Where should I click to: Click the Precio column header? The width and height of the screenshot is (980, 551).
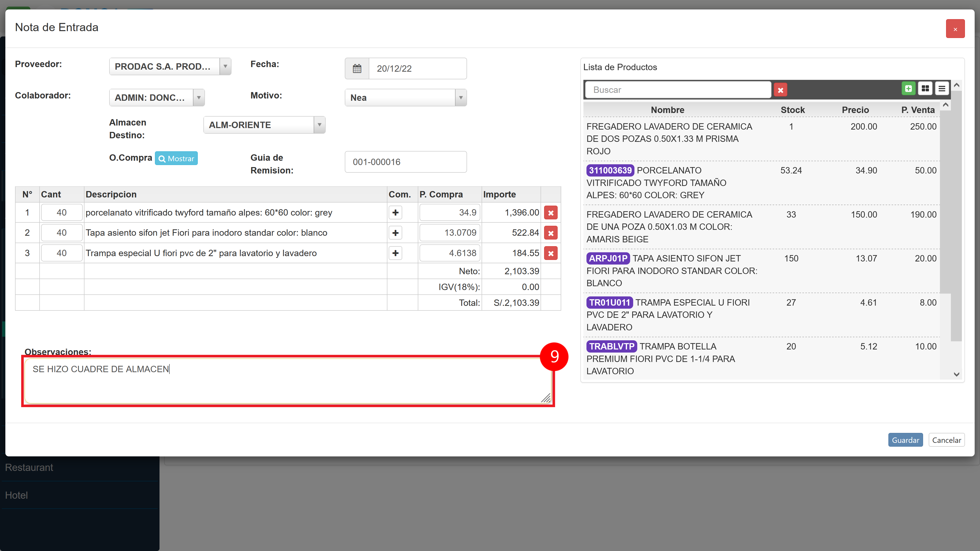click(x=855, y=110)
